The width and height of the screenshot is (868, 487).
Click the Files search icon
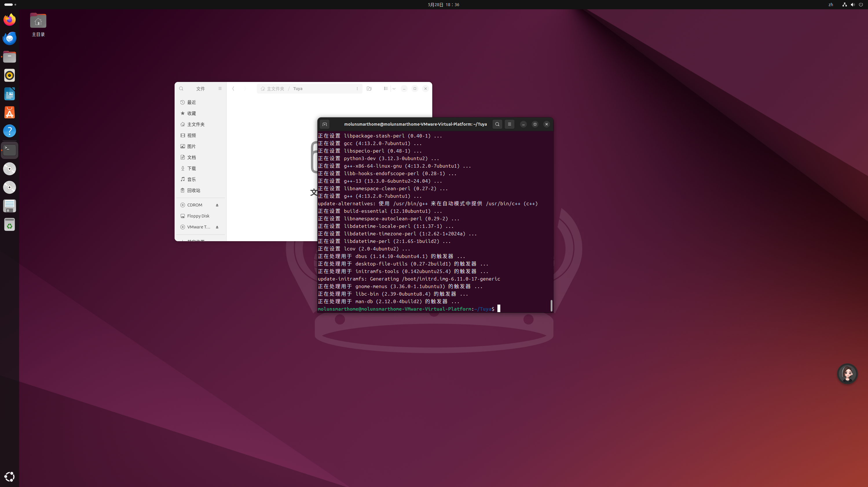[x=181, y=89]
